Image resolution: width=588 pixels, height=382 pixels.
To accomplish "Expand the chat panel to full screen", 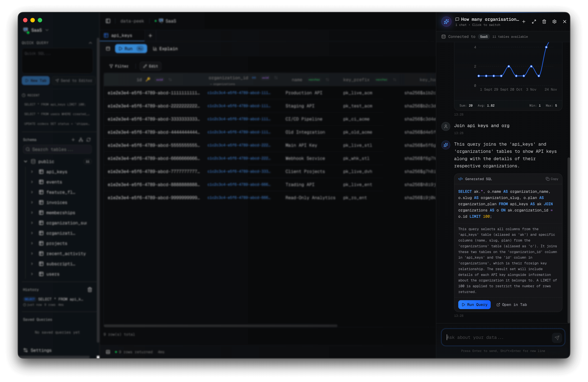I will [x=534, y=22].
